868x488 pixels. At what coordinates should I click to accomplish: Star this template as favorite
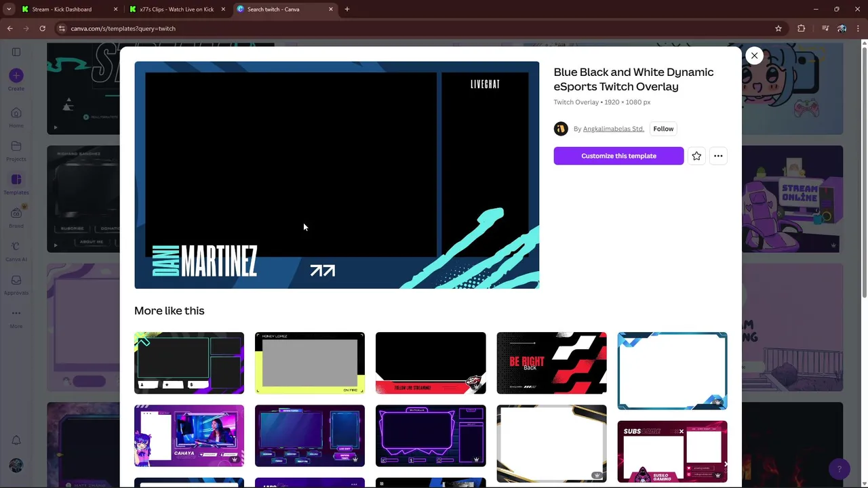(x=696, y=156)
